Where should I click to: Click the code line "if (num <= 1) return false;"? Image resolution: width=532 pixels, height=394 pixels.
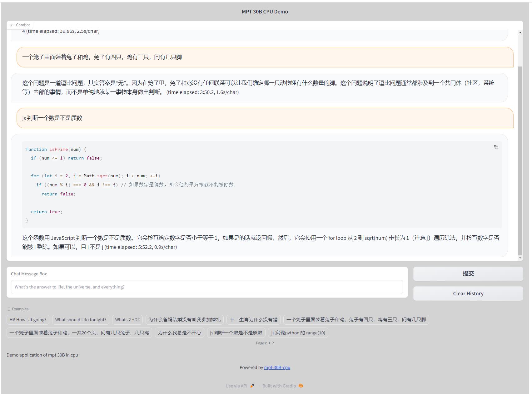pos(67,158)
